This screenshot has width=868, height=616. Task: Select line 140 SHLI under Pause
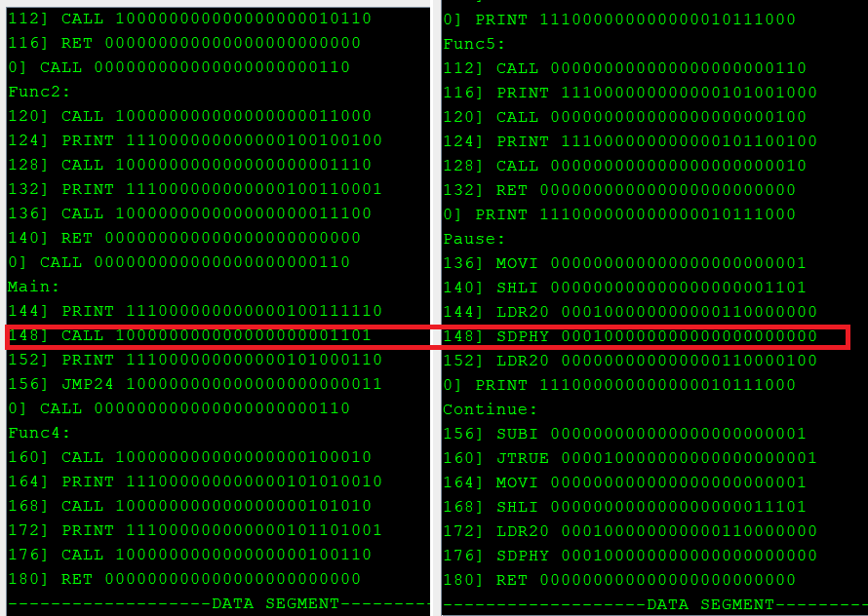point(624,288)
